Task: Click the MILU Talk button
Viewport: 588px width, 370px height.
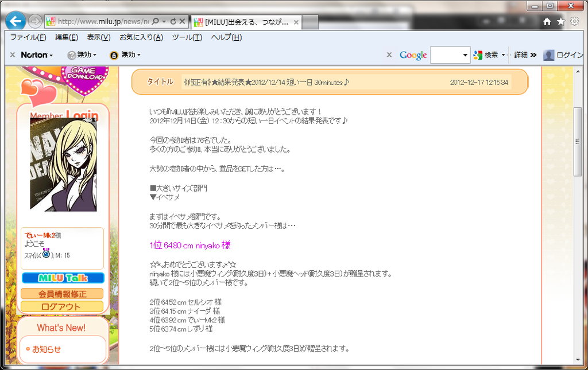Action: pyautogui.click(x=63, y=278)
